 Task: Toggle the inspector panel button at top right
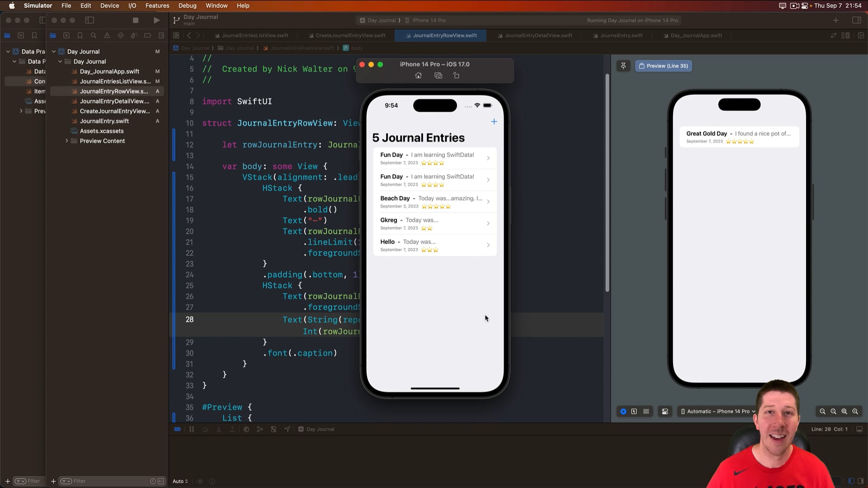click(x=856, y=20)
